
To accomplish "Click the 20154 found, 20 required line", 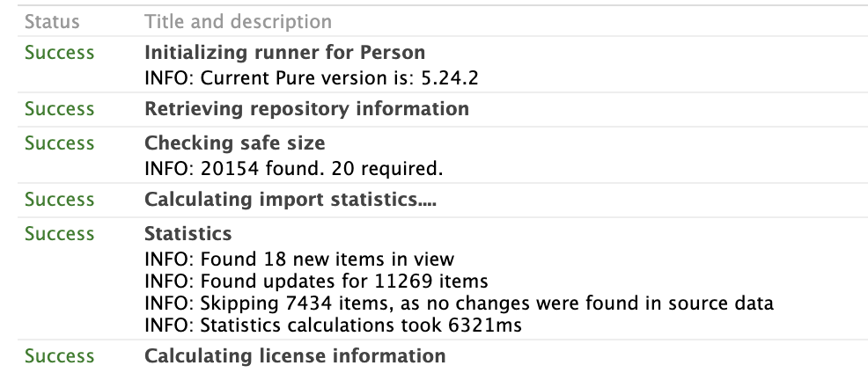I will (293, 168).
